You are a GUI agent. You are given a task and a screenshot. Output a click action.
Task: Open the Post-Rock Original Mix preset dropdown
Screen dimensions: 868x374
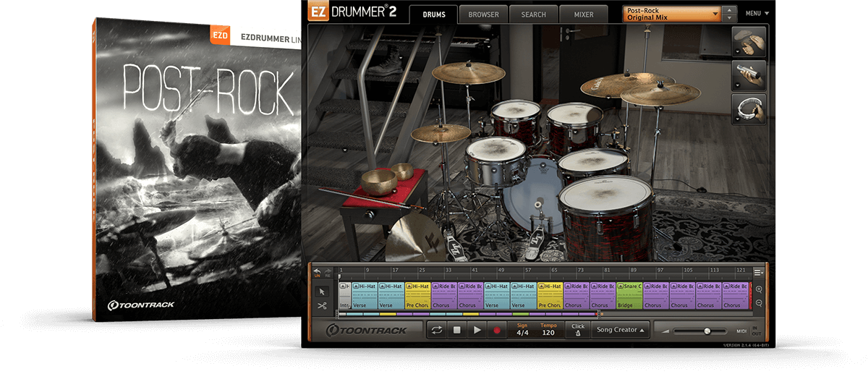coord(673,14)
